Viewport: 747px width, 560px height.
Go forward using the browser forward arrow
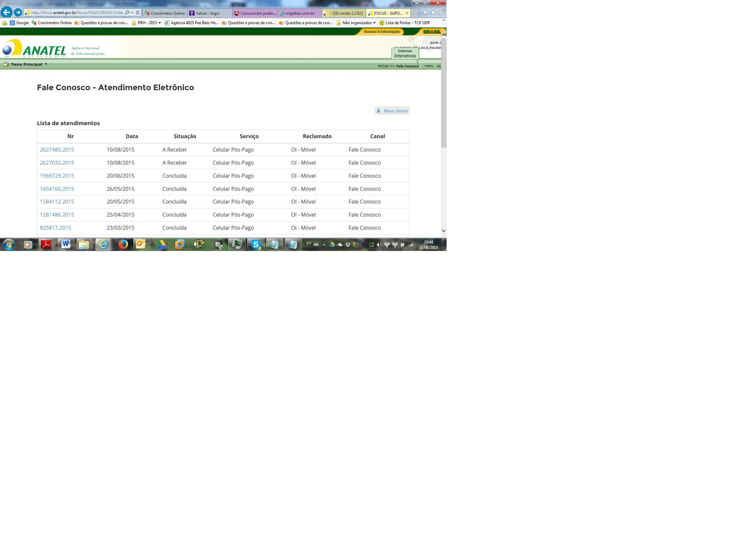pos(18,13)
